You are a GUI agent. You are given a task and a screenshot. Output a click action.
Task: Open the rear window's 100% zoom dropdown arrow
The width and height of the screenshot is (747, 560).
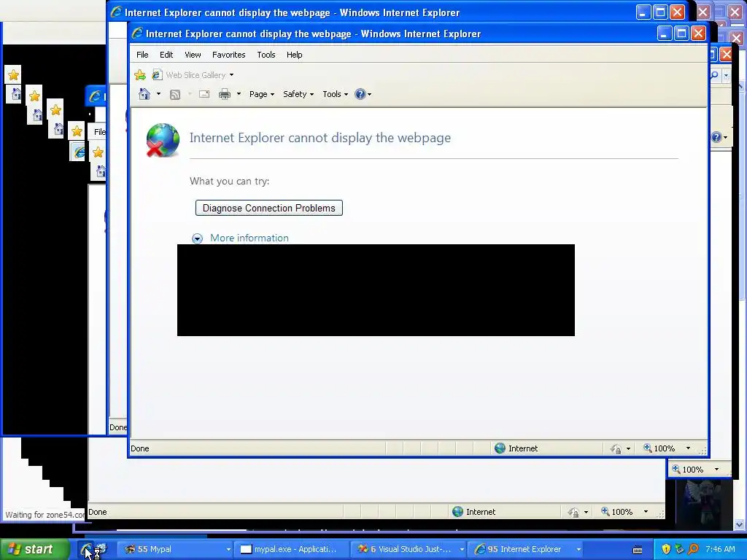pyautogui.click(x=646, y=512)
